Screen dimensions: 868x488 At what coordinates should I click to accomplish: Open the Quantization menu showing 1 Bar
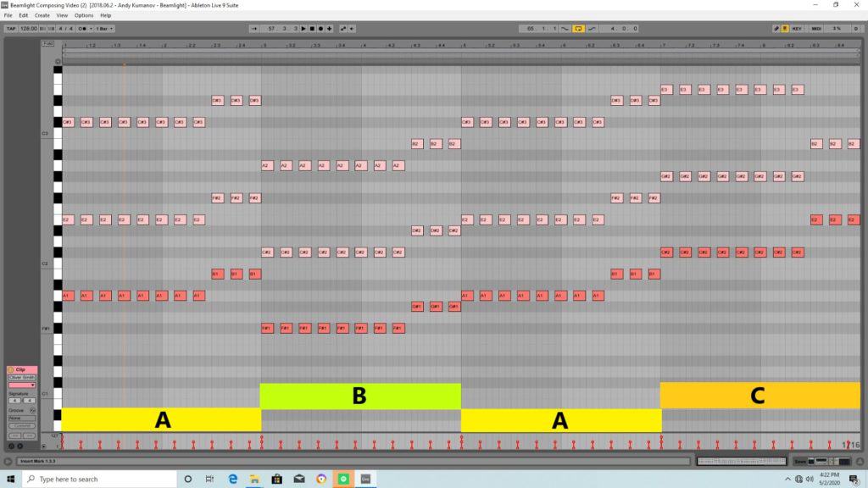tap(105, 28)
